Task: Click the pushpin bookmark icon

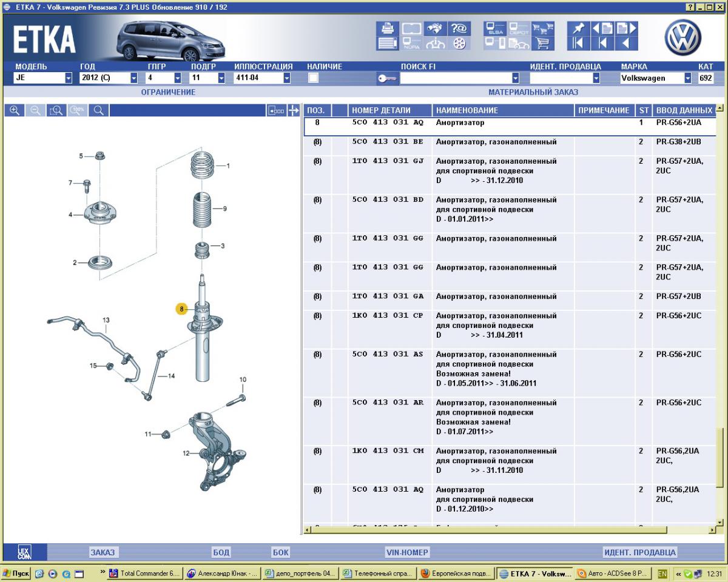Action: pos(579,28)
